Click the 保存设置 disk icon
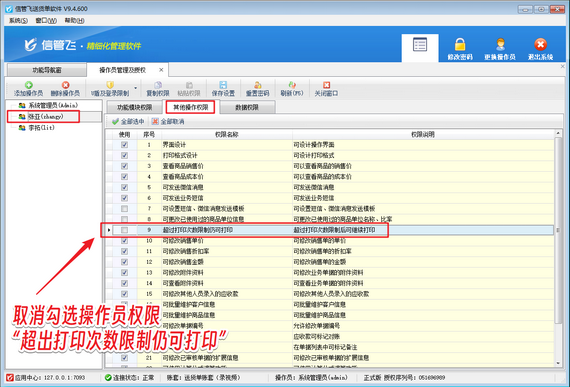The height and width of the screenshot is (387, 570). (223, 85)
